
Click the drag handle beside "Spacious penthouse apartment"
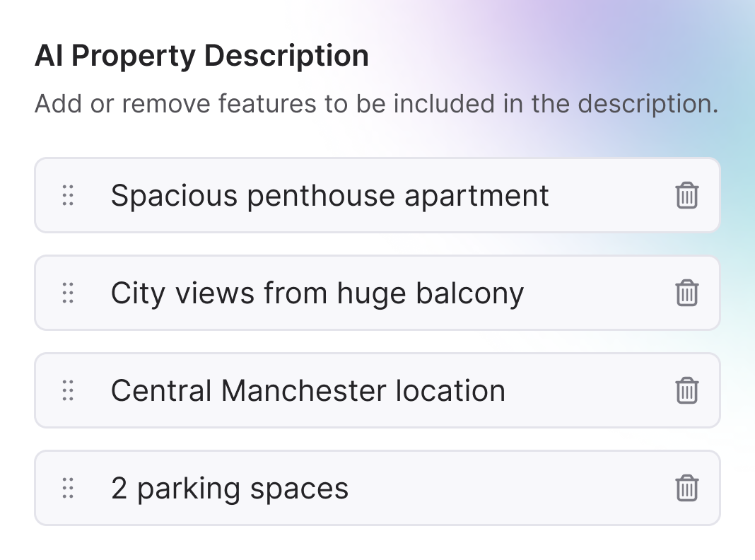68,194
